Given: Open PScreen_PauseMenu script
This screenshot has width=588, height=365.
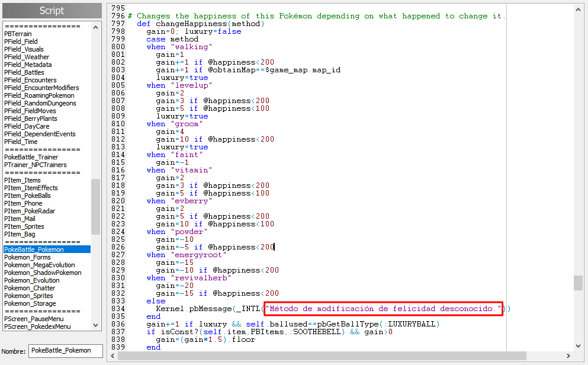Looking at the screenshot, I should (34, 319).
